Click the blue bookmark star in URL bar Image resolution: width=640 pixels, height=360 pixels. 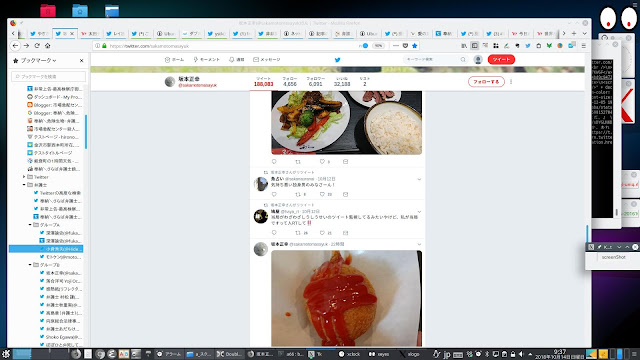point(415,46)
